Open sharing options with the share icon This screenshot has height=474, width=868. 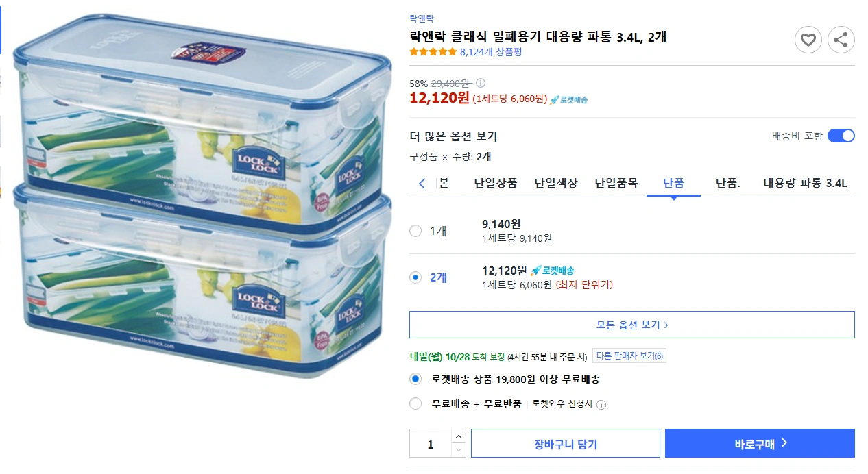841,40
